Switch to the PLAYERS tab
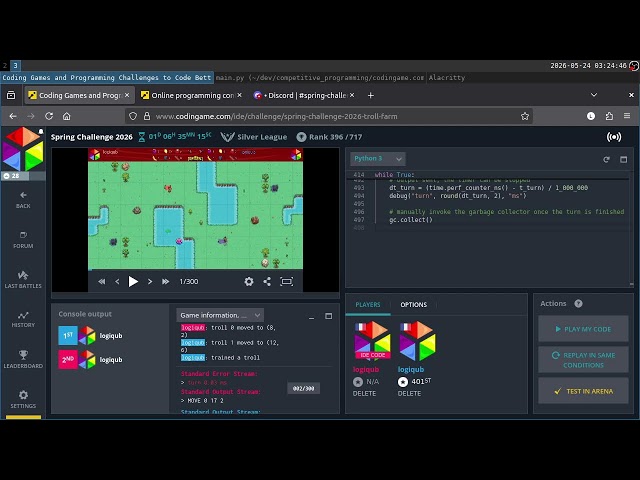 pyautogui.click(x=368, y=304)
